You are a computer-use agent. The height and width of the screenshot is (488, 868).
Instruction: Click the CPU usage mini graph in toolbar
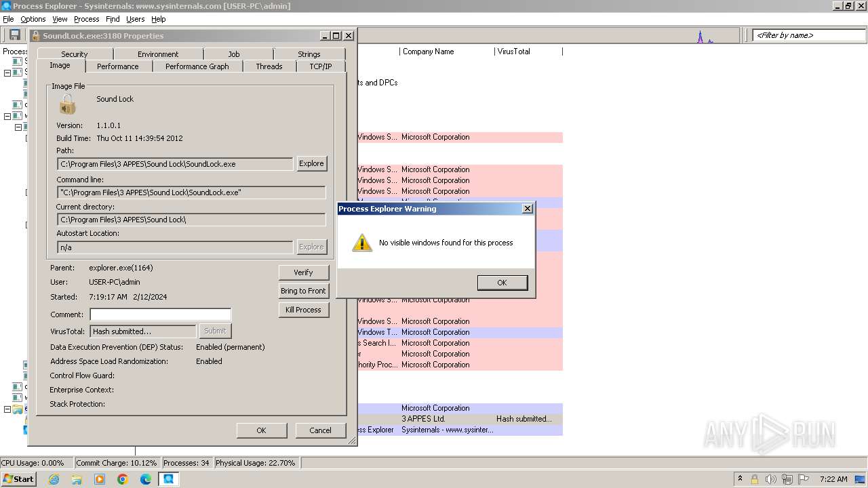point(705,36)
